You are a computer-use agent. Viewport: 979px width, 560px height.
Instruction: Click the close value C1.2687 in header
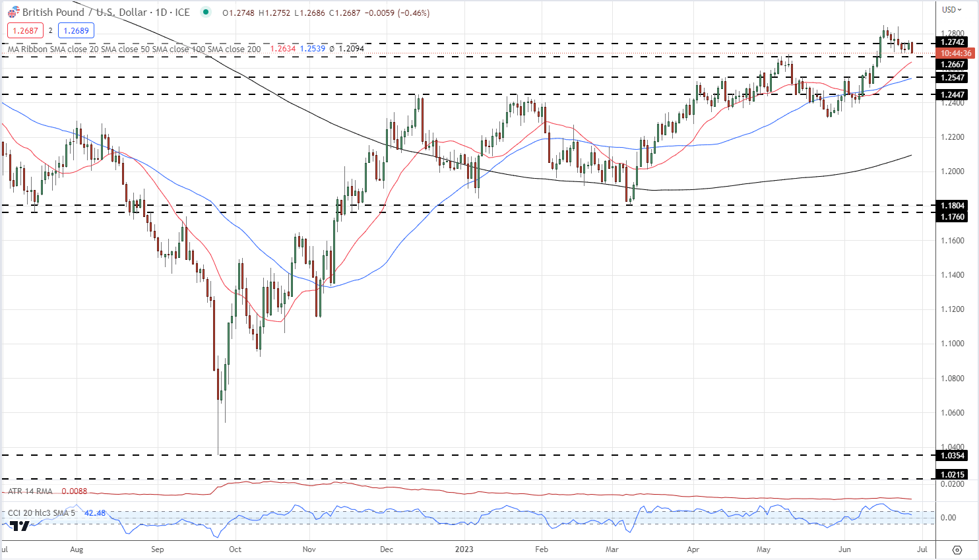pos(343,13)
